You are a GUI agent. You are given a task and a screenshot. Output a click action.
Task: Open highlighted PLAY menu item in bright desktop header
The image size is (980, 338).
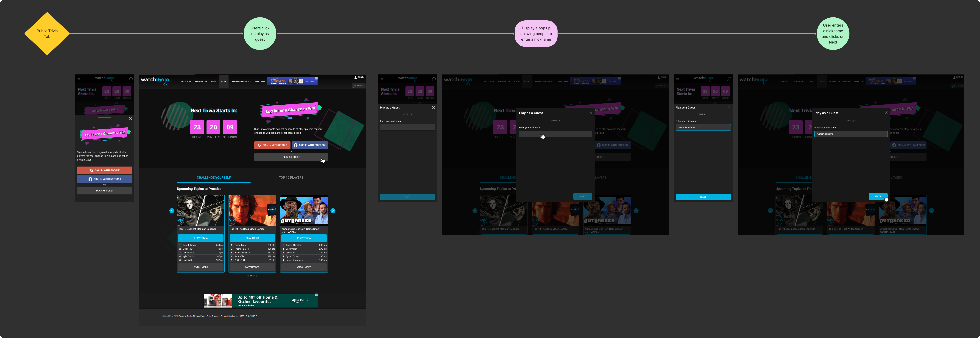click(x=224, y=82)
